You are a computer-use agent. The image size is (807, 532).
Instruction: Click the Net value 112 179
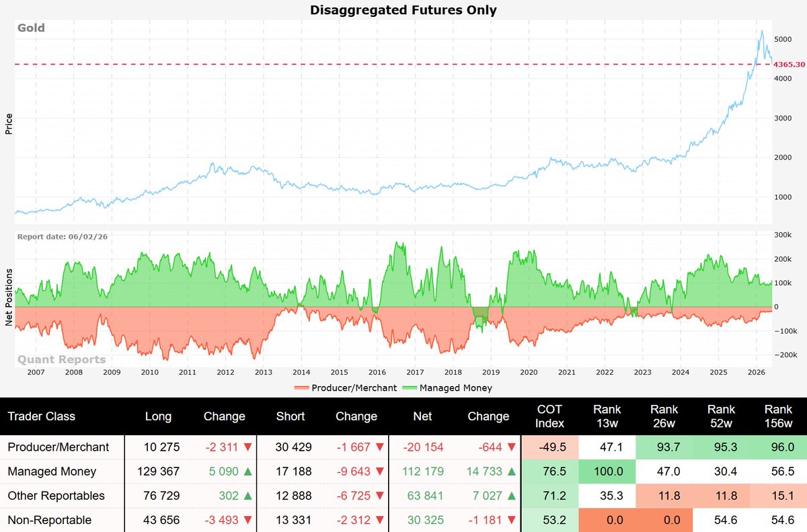point(422,471)
